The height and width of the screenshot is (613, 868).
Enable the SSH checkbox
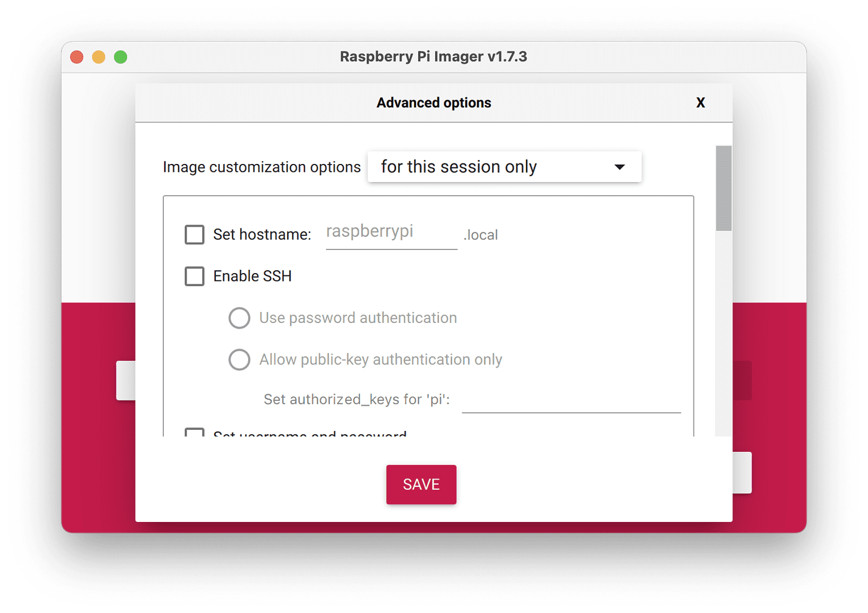[x=194, y=277]
